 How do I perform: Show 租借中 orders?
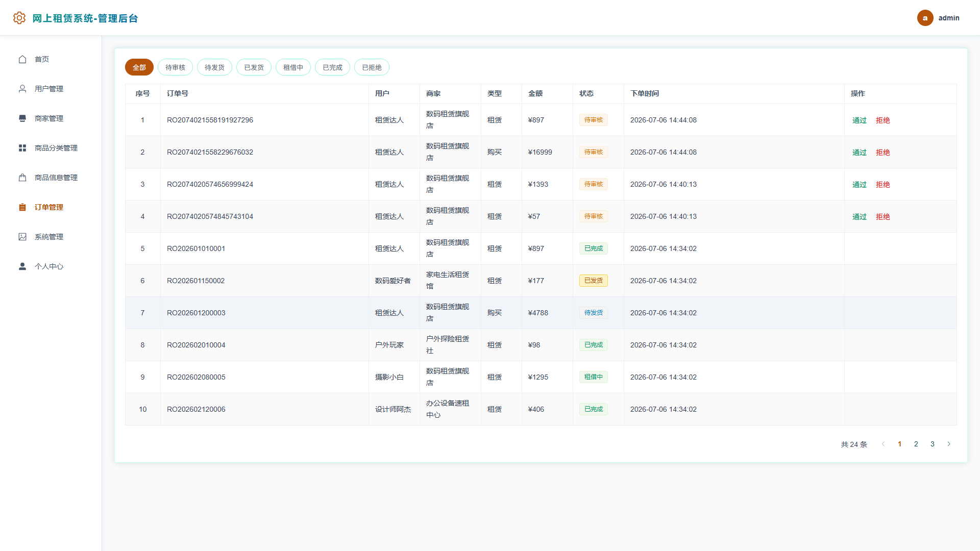(293, 67)
